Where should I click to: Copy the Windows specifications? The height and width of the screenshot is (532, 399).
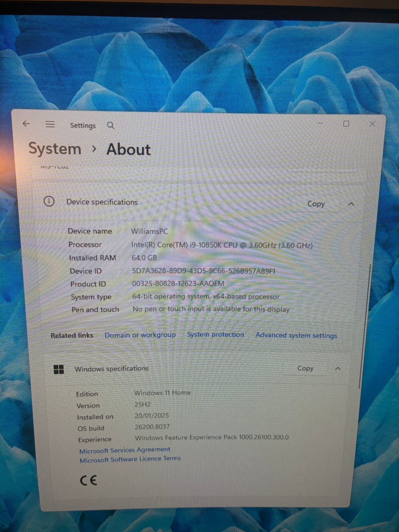[x=305, y=368]
